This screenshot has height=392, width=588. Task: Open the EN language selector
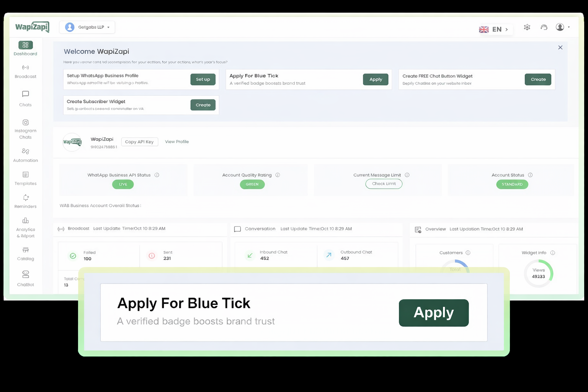click(x=494, y=29)
